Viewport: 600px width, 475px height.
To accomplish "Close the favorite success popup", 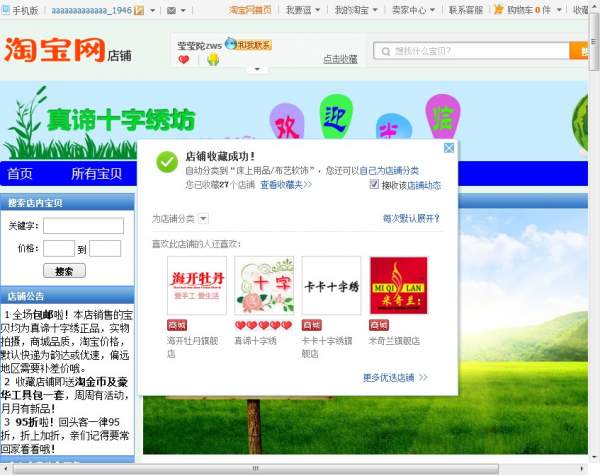I will [449, 148].
